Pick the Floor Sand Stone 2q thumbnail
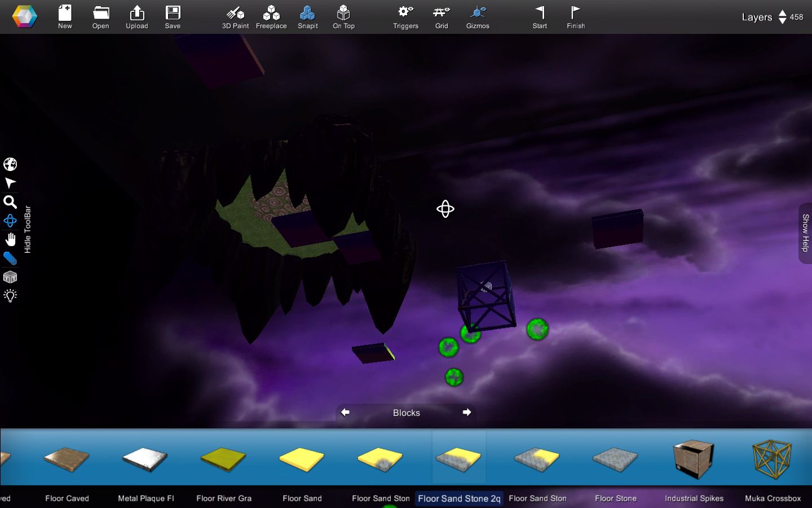The image size is (812, 508). (459, 459)
